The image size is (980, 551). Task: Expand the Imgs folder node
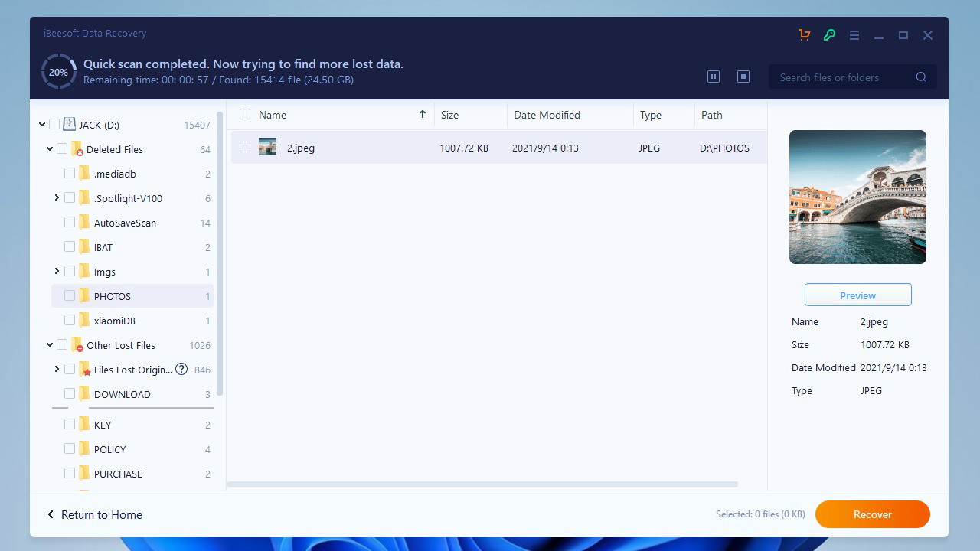click(x=57, y=272)
